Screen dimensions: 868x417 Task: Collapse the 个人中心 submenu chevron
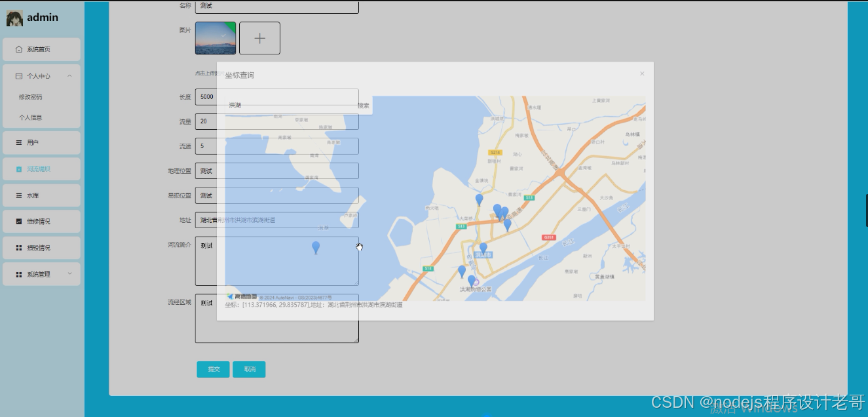click(69, 76)
